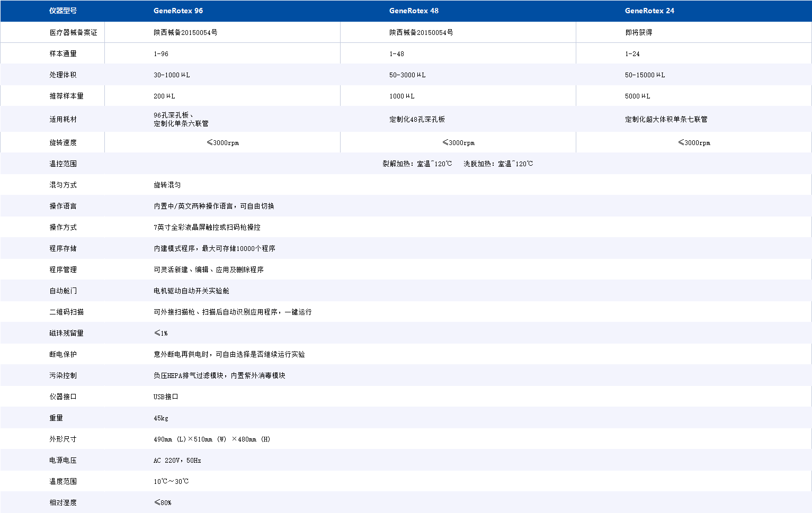The height and width of the screenshot is (513, 812).
Task: Select the '负压HEPA排气过滤模块，内置紫外消毒模块' text
Action: coord(219,375)
